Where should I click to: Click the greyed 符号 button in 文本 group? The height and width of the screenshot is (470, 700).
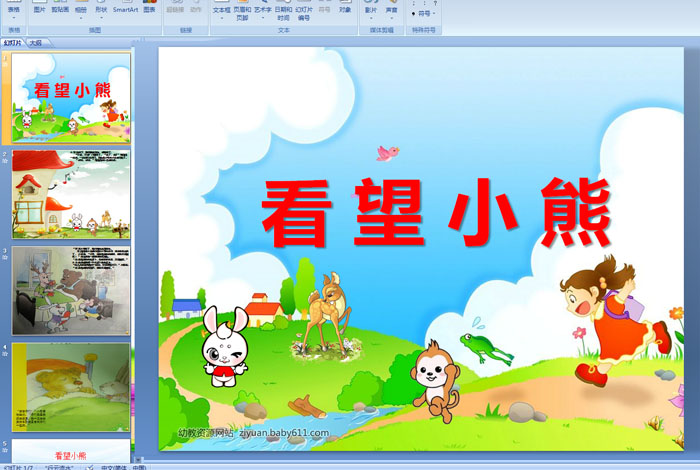click(325, 7)
